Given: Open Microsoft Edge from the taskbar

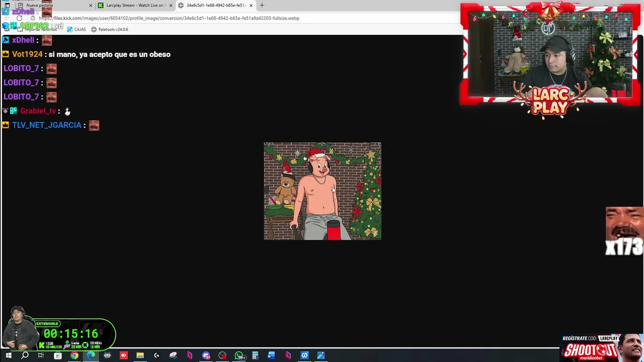Looking at the screenshot, I should [91, 355].
